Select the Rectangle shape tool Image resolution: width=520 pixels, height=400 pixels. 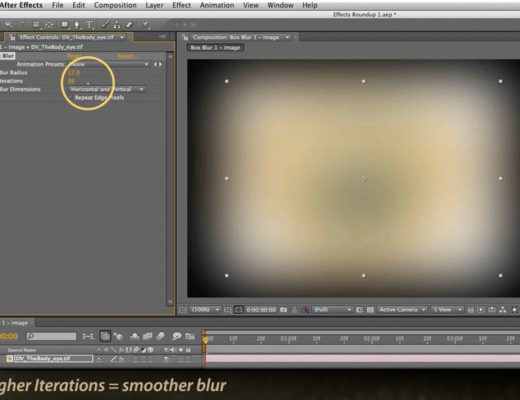click(65, 25)
